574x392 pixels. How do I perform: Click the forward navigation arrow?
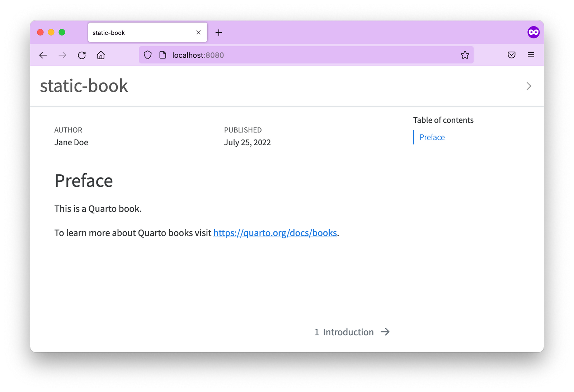pyautogui.click(x=62, y=55)
